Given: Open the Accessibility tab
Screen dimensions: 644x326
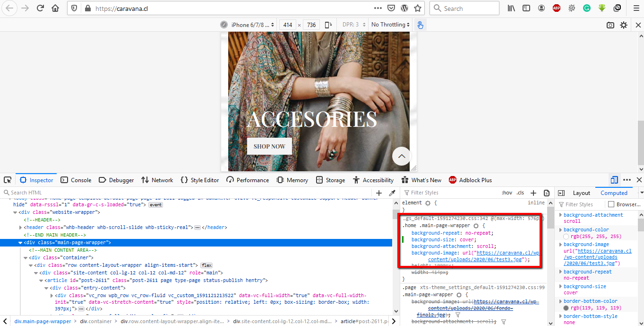Looking at the screenshot, I should click(x=373, y=180).
